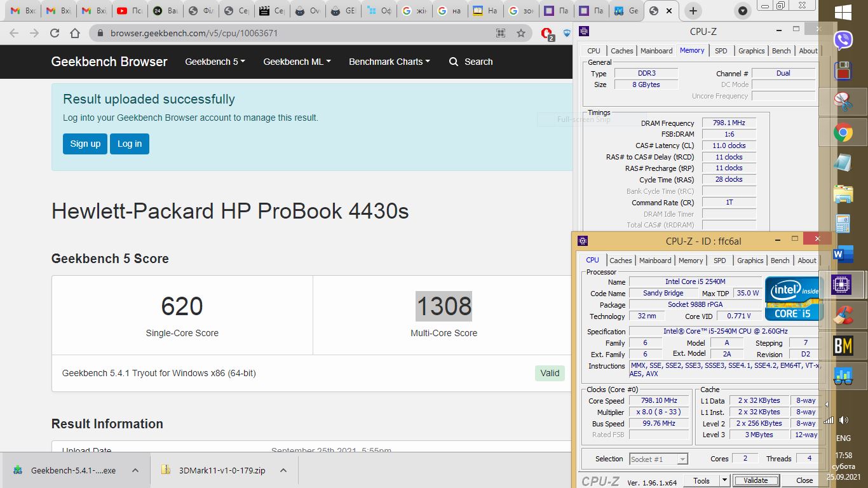Click the clock showing 17:58
The width and height of the screenshot is (868, 488).
point(843,456)
